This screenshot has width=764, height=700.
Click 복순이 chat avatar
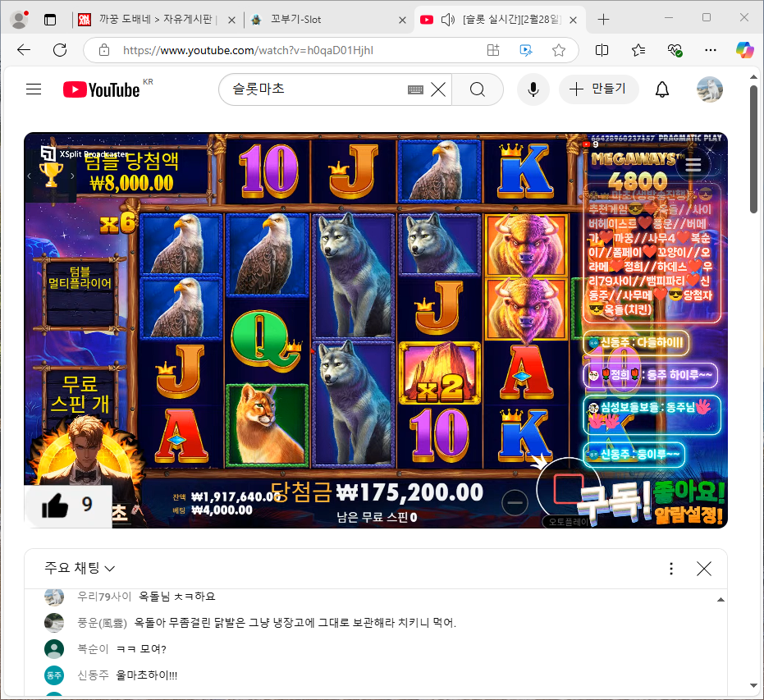(54, 649)
